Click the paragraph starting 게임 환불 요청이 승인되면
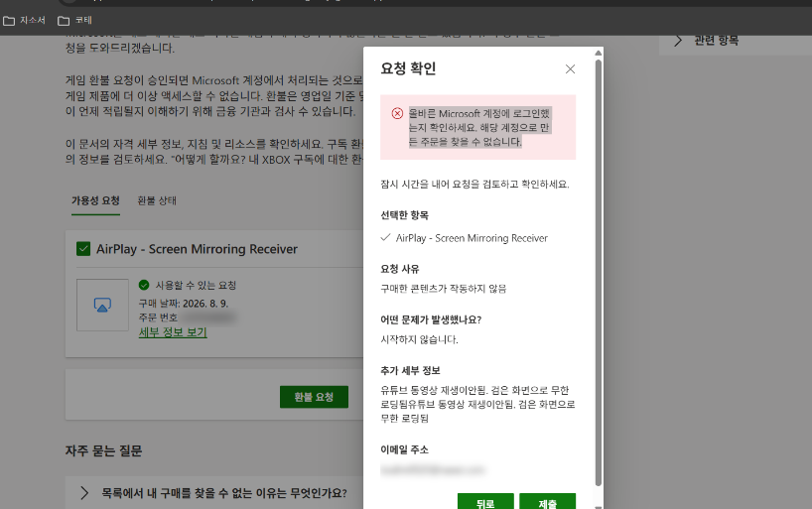 [213, 96]
